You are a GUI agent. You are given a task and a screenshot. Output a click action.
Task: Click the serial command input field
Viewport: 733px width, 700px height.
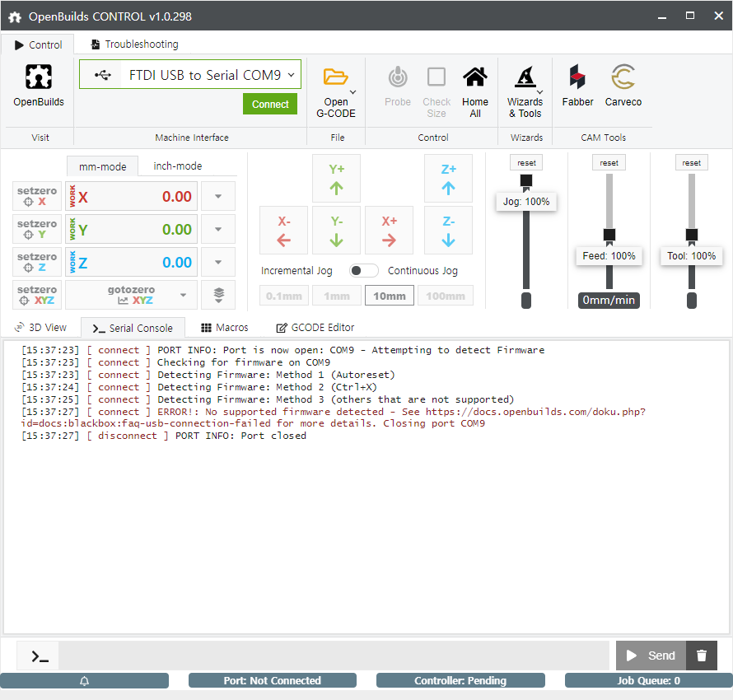pyautogui.click(x=334, y=656)
